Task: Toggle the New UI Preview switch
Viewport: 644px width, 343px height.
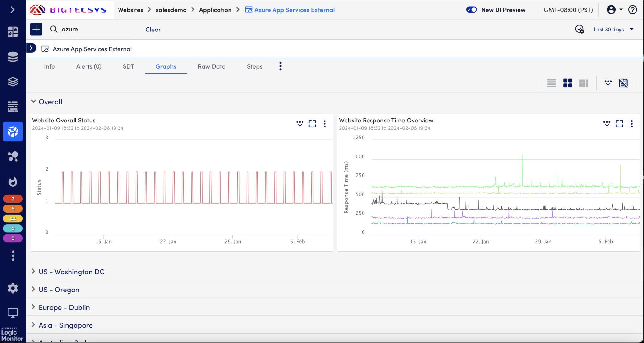Action: (471, 10)
